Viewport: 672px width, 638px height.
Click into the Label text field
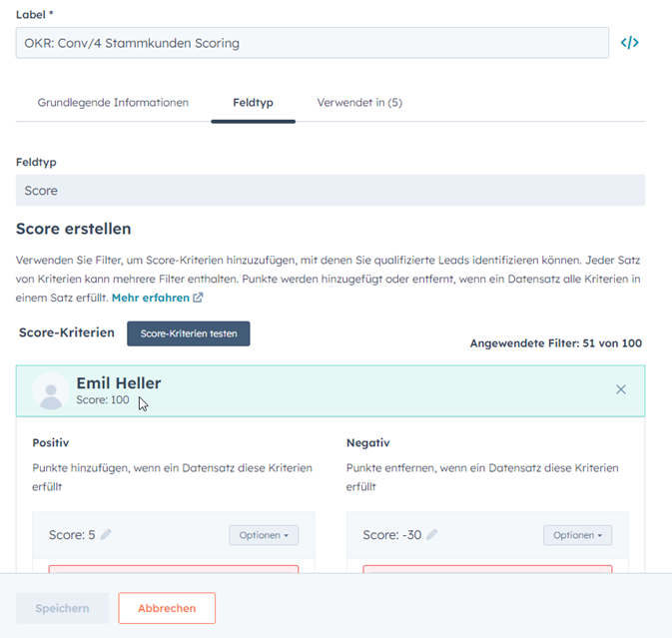click(x=312, y=43)
